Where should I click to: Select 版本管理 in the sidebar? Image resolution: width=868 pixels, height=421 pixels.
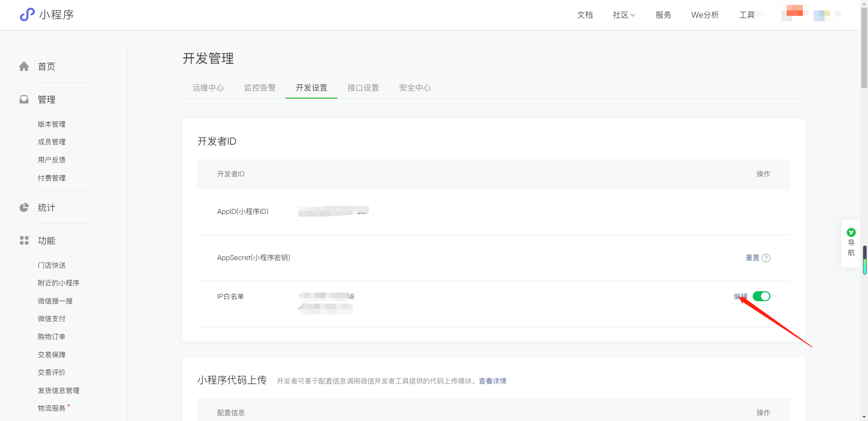click(x=52, y=124)
